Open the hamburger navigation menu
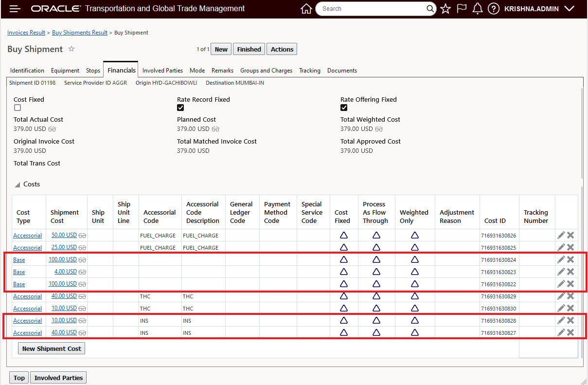 15,9
